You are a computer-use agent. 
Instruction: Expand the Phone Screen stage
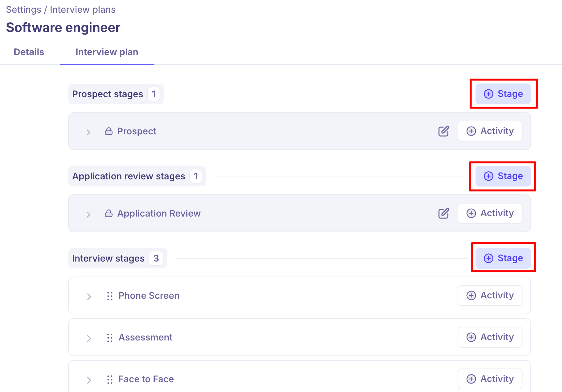(x=89, y=296)
